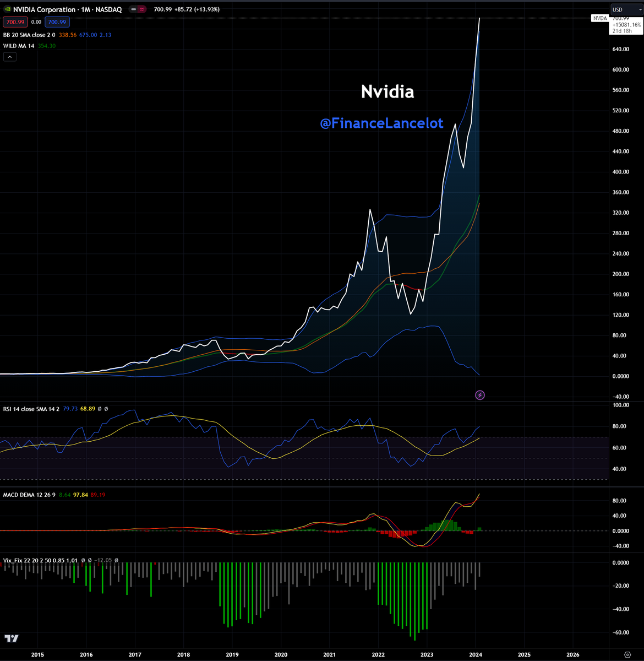Select the RSI 14 close SMA legend

(x=31, y=409)
